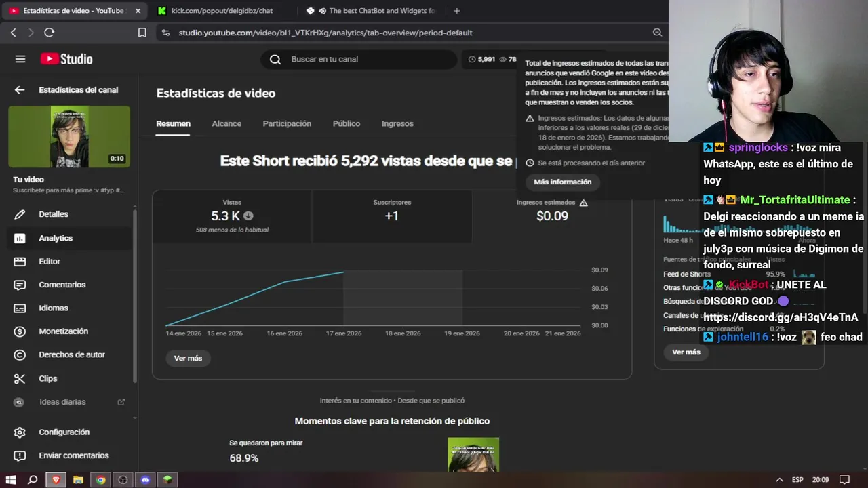Open Comentarios icon in sidebar
This screenshot has height=488, width=868.
20,285
